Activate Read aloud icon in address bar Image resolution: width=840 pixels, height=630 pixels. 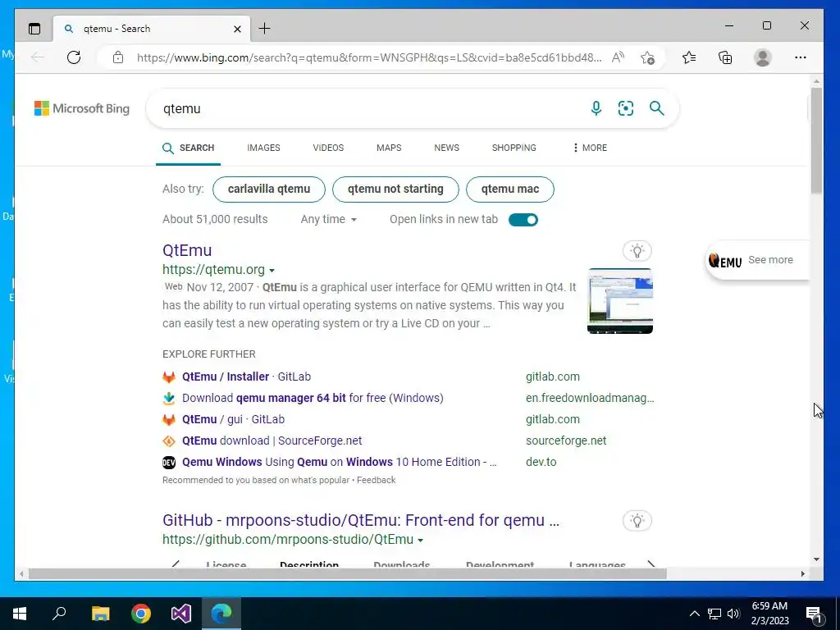[x=618, y=57]
